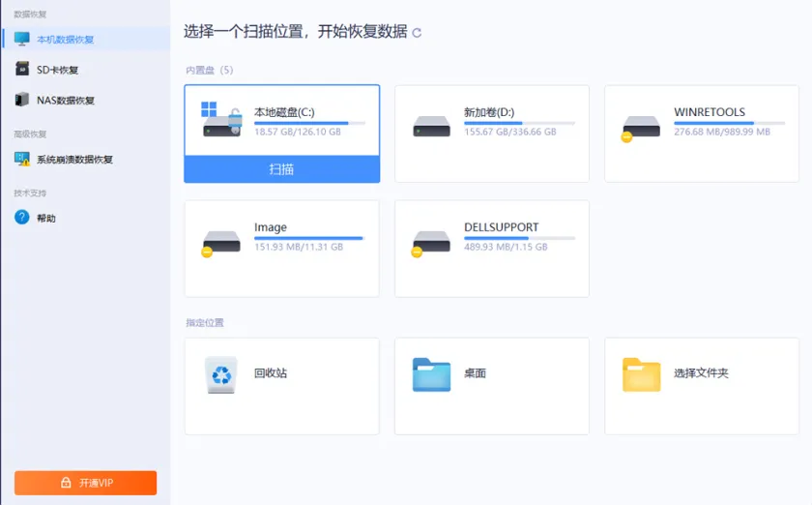The height and width of the screenshot is (505, 812).
Task: Click the 155.67 GB/336.66 GB size text
Action: (510, 132)
